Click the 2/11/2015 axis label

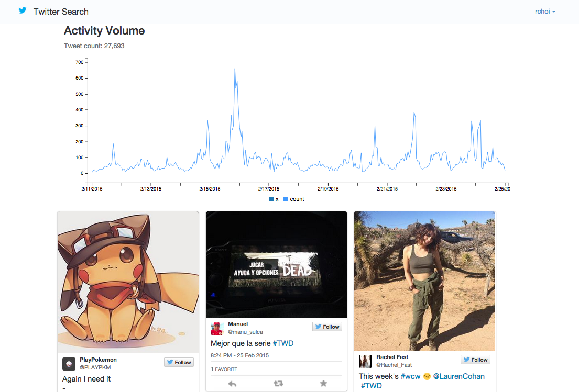(x=92, y=189)
